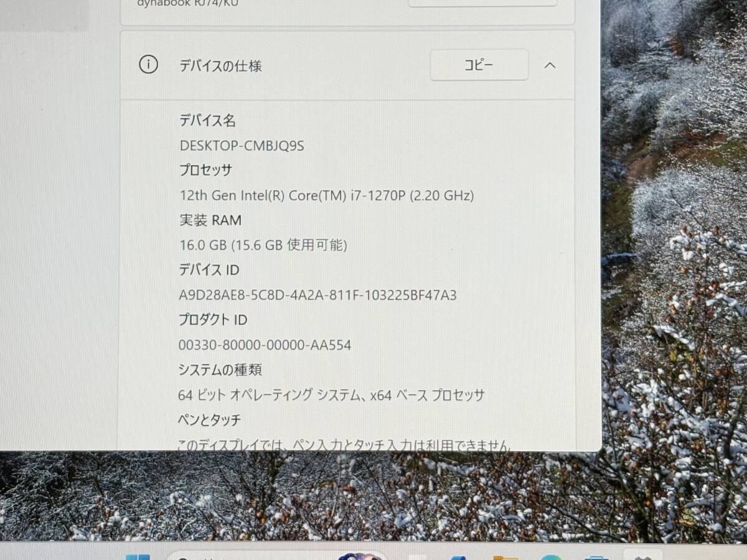Image resolution: width=747 pixels, height=560 pixels.
Task: Select the ペンとタッチ section heading
Action: pos(208,419)
